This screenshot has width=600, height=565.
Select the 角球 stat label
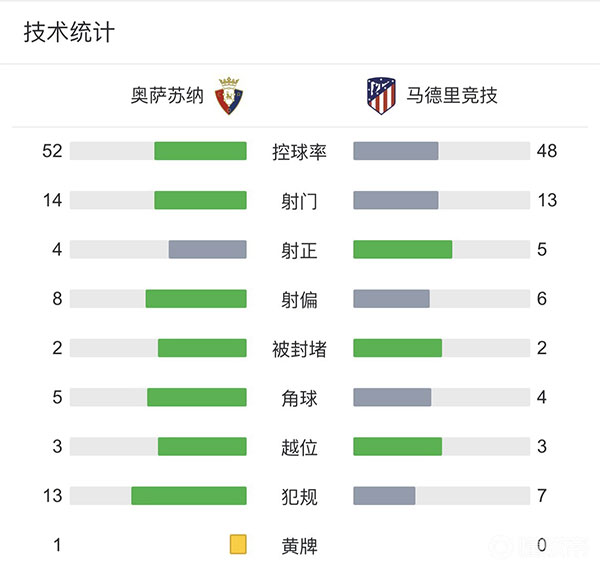pyautogui.click(x=300, y=398)
